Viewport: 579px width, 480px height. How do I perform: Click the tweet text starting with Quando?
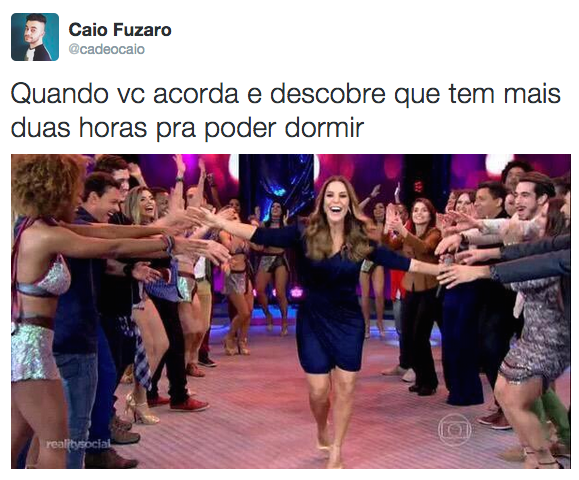pos(285,111)
